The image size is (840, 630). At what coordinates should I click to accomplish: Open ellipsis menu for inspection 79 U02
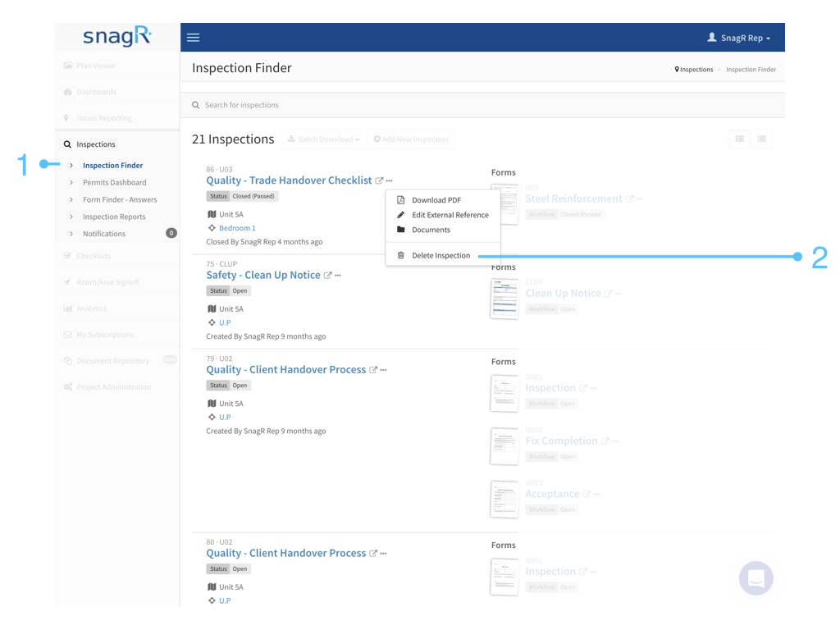point(384,370)
